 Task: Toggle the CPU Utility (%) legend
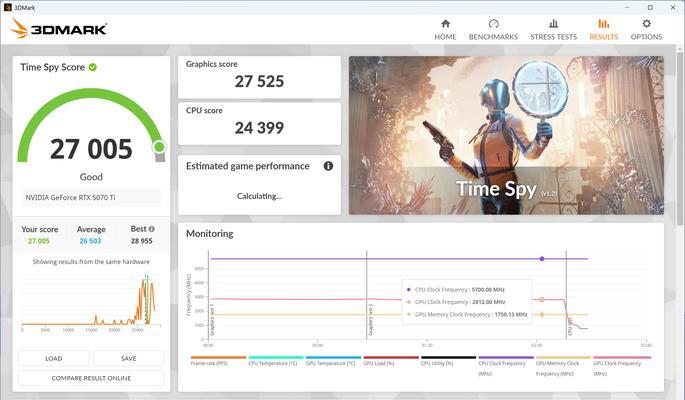pos(448,362)
